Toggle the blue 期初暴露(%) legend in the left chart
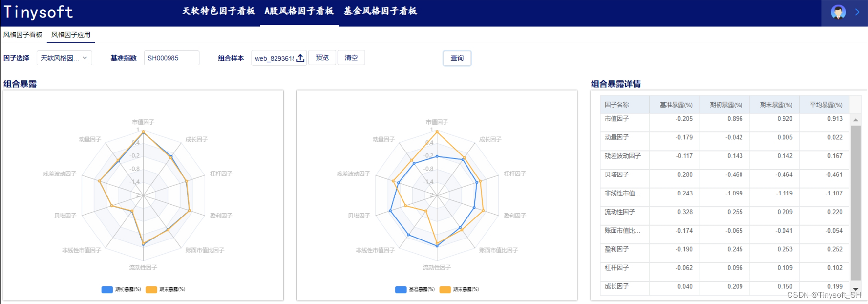 (121, 289)
